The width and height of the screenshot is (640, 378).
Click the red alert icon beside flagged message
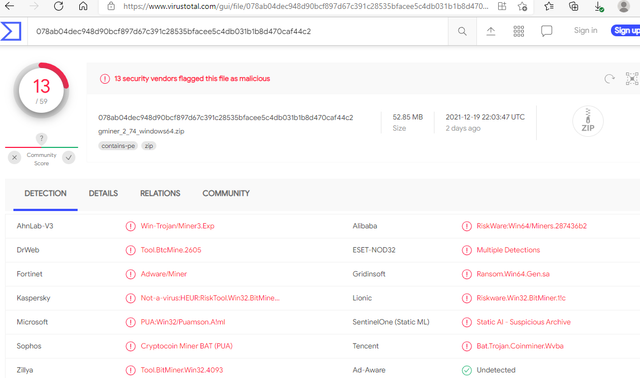(105, 78)
